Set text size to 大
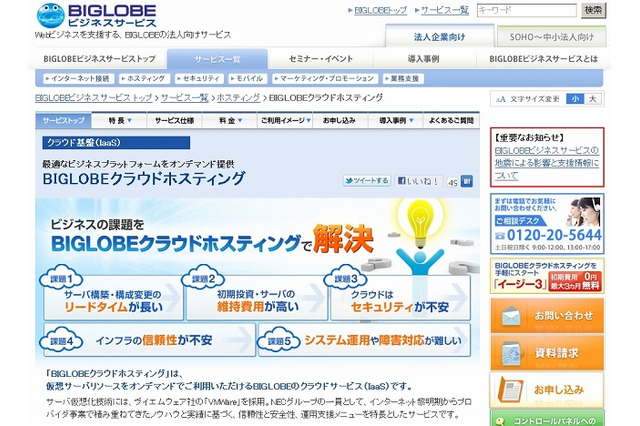Screen dimensions: 640x426 coord(593,99)
